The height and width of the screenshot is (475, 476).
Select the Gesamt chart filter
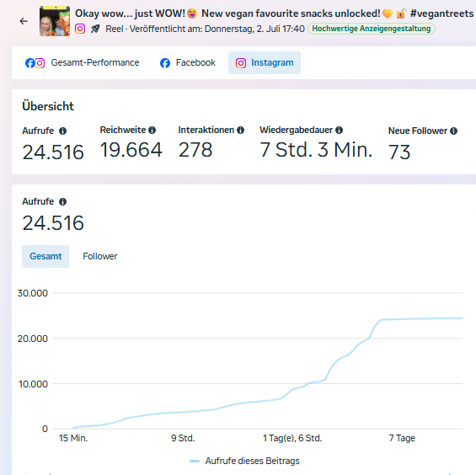click(45, 257)
